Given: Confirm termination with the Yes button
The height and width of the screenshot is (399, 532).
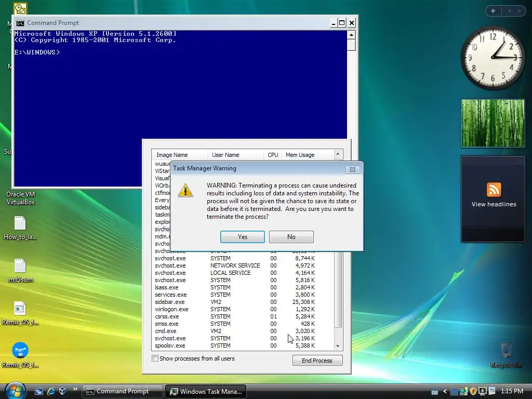Looking at the screenshot, I should pyautogui.click(x=242, y=237).
